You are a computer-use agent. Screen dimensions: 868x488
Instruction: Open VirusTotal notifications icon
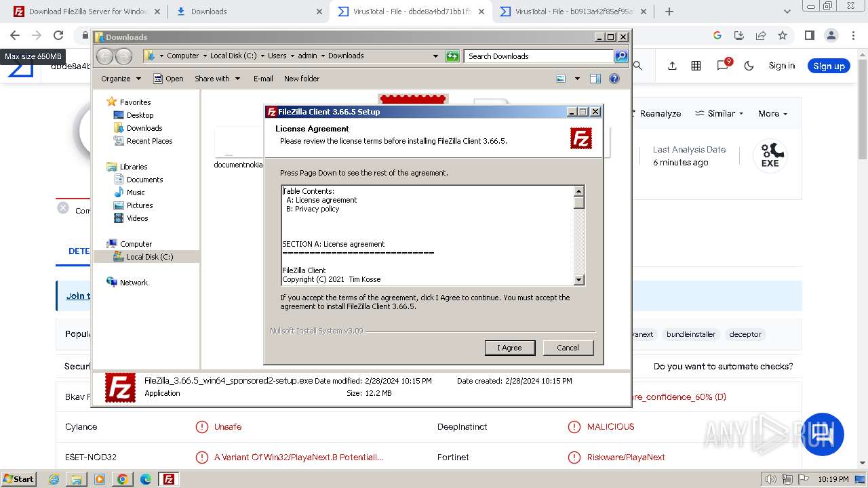click(x=724, y=64)
